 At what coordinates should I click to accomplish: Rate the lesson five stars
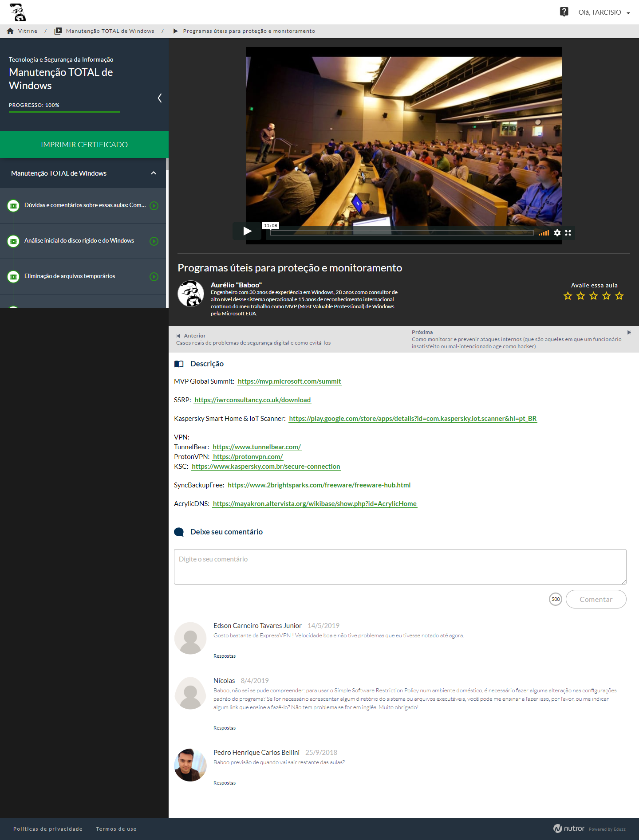(x=619, y=296)
